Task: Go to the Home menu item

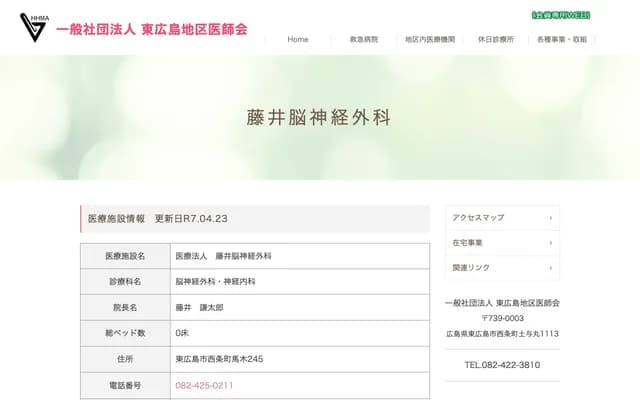Action: [298, 40]
